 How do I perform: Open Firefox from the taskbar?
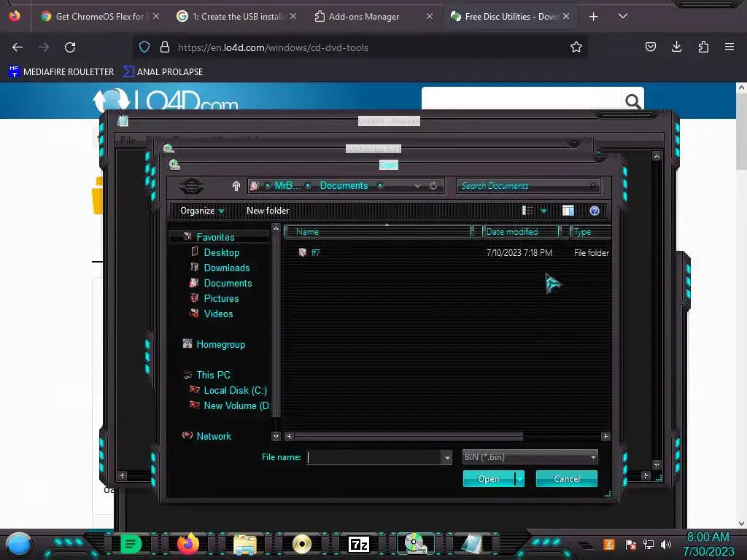[x=187, y=544]
